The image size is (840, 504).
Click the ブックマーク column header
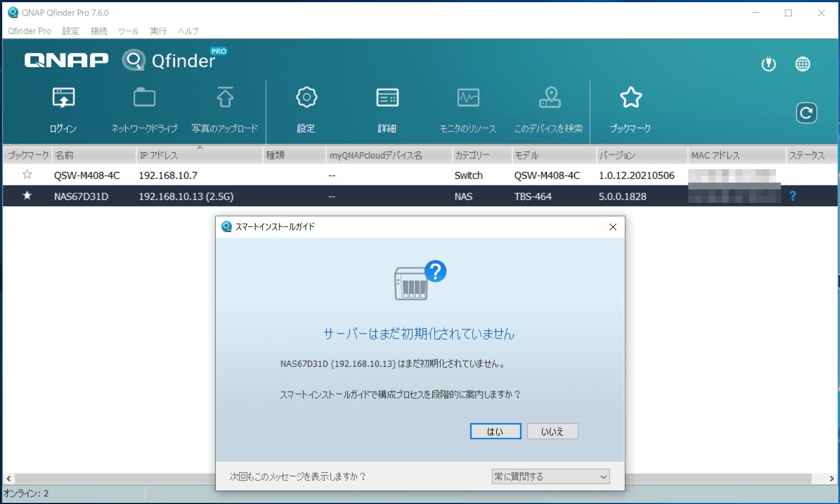(x=28, y=155)
